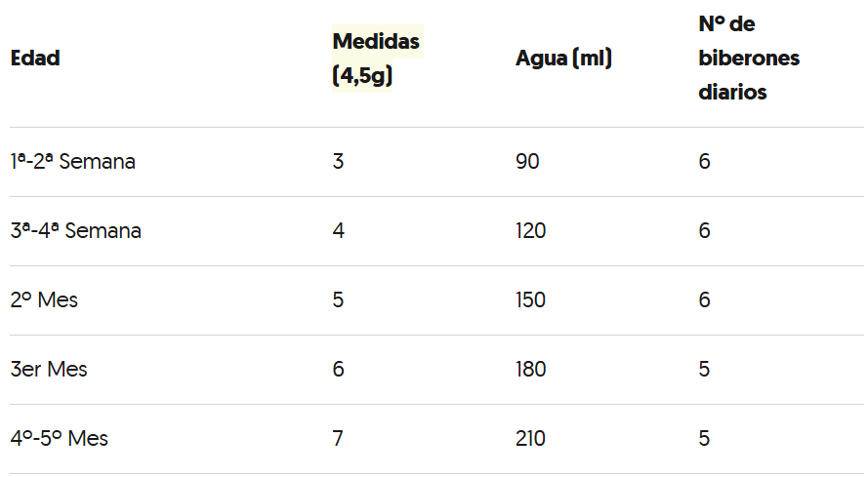
Task: Click the Edad column header
Action: (x=35, y=59)
